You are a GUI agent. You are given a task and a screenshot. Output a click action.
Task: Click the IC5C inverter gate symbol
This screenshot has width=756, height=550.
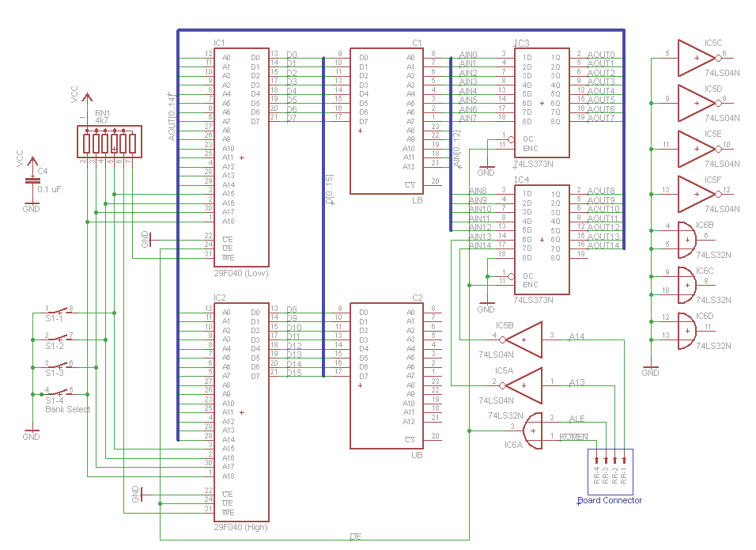(x=694, y=58)
